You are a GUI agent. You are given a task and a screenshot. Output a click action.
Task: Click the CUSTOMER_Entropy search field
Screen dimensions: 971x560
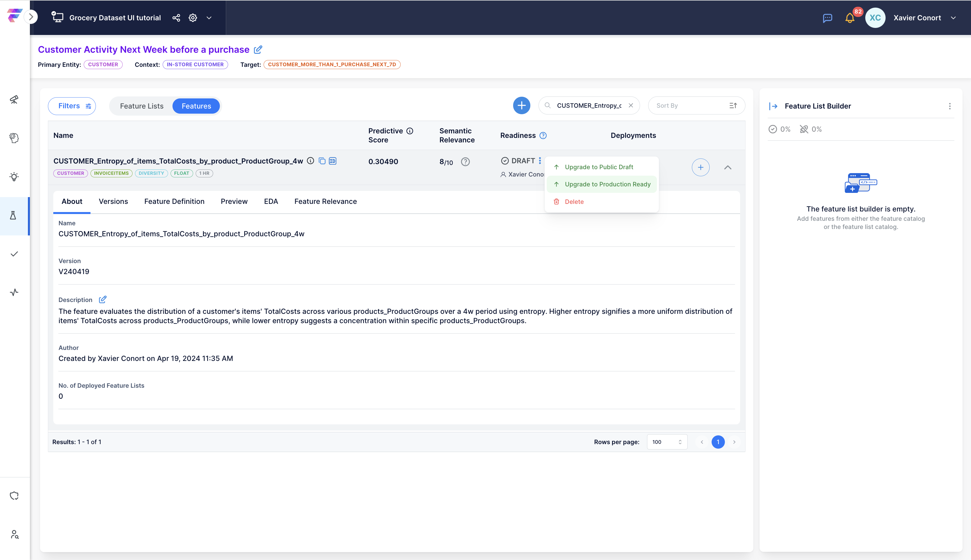click(x=589, y=105)
